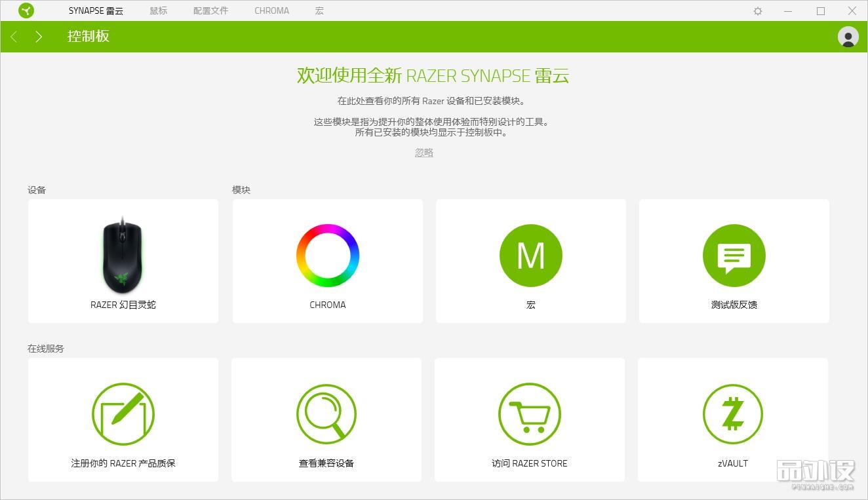This screenshot has height=500, width=868.
Task: Click the 注册你的 RAZER 产品质保 icon
Action: click(123, 414)
